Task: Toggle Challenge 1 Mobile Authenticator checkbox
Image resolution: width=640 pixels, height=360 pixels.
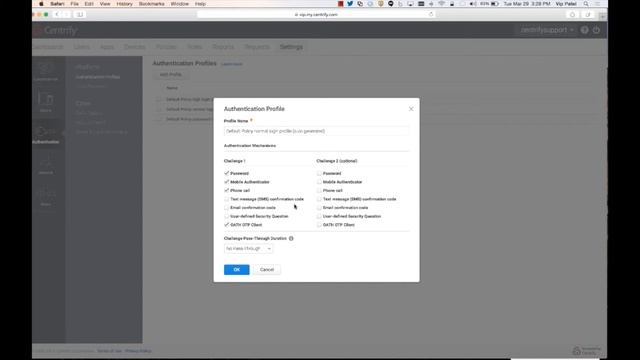Action: [227, 182]
